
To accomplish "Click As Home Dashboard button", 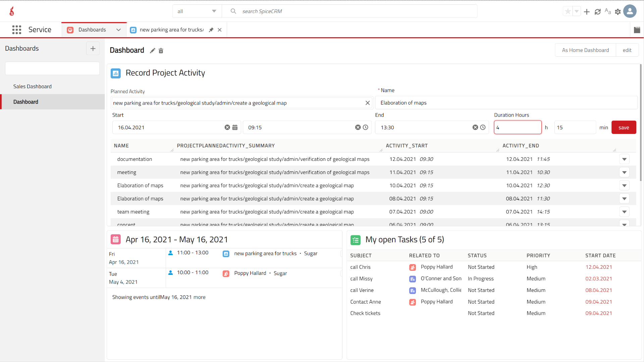I will tap(585, 50).
